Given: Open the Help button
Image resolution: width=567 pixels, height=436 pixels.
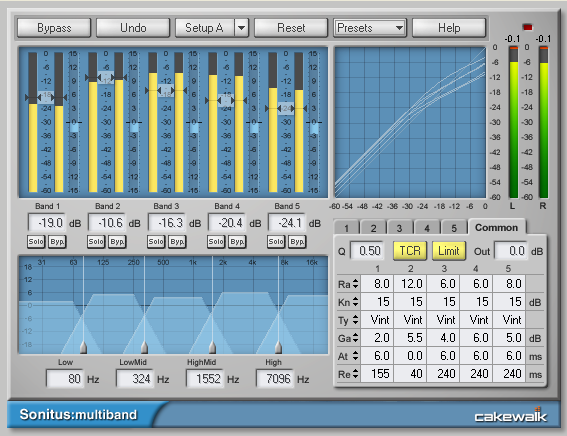Looking at the screenshot, I should (x=449, y=28).
